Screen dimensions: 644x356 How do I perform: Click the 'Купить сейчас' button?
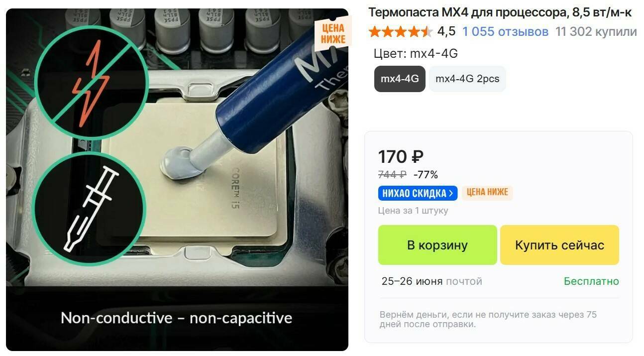point(559,245)
